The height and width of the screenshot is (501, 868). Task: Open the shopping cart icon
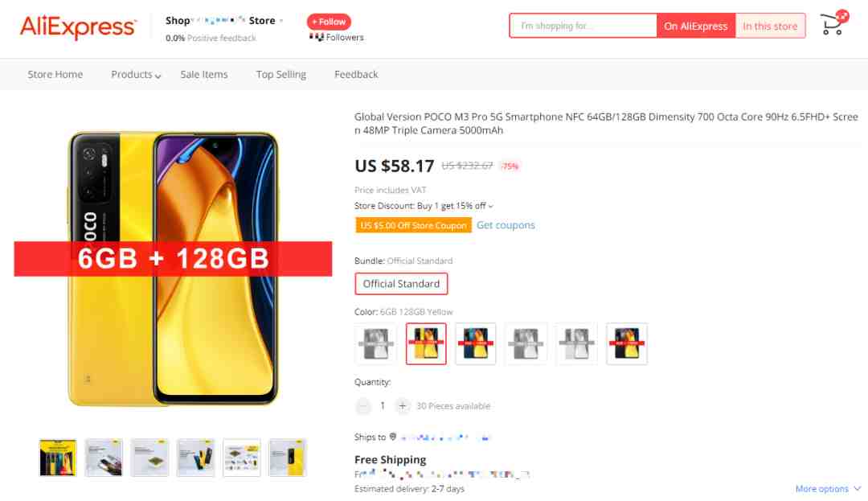click(832, 25)
